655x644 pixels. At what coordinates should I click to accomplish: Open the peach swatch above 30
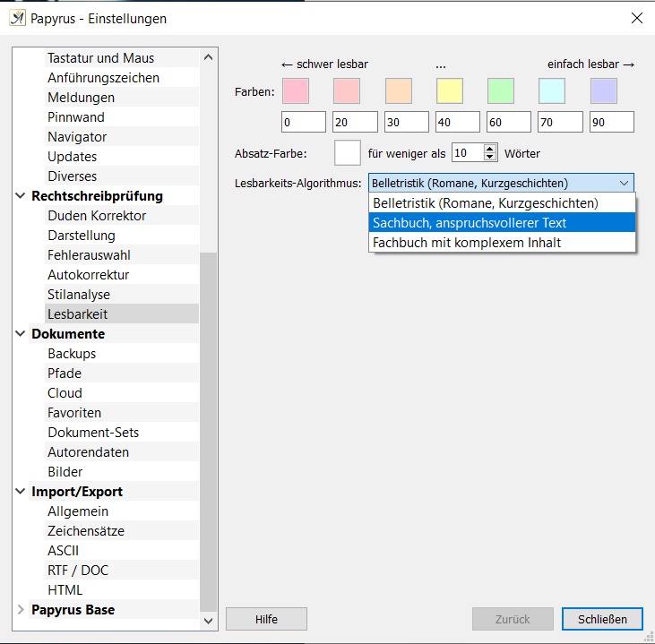point(399,90)
